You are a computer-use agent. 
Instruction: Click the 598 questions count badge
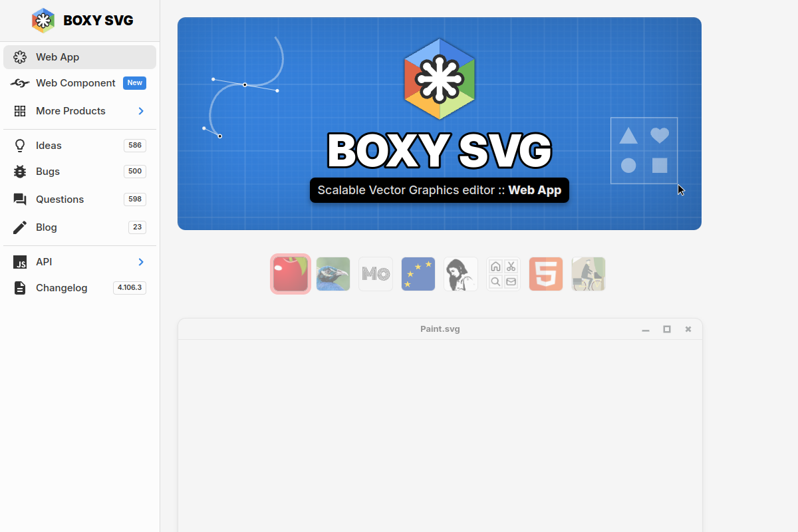pyautogui.click(x=135, y=199)
